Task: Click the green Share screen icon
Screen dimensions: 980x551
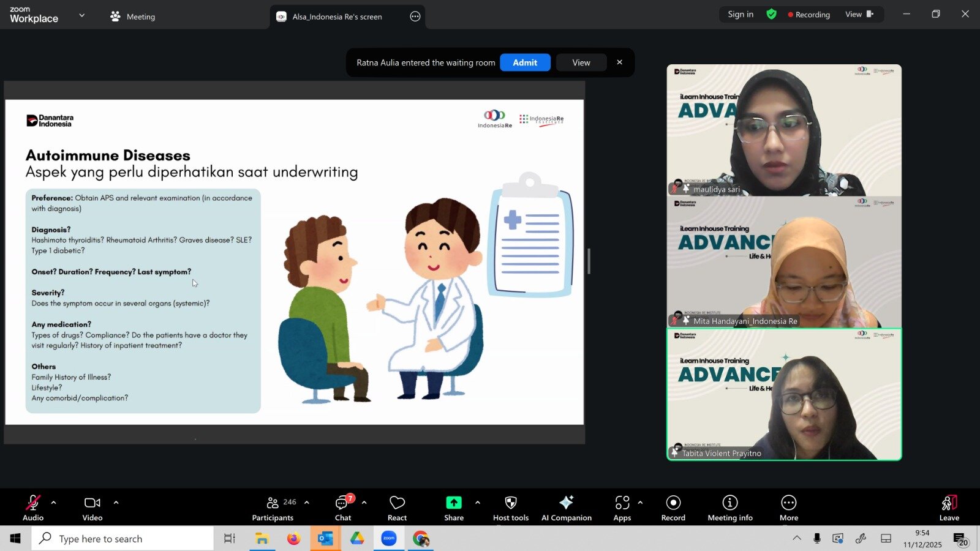Action: pyautogui.click(x=453, y=503)
